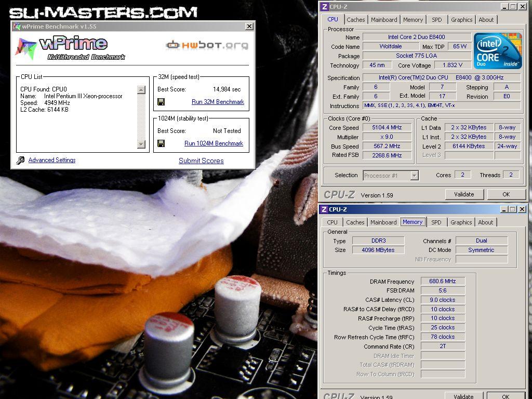Select the Graphics tab in upper CPU-Z window
This screenshot has width=532, height=399.
tap(461, 20)
